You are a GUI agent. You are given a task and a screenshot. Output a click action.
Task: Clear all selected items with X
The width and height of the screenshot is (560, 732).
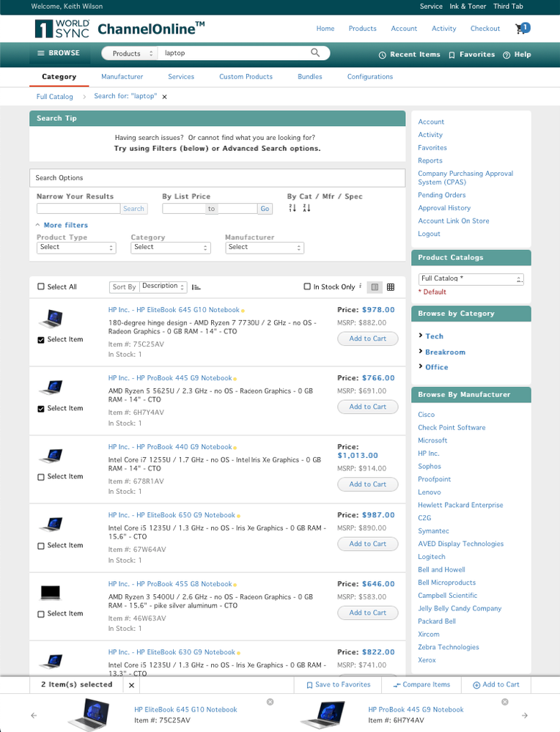tap(131, 685)
